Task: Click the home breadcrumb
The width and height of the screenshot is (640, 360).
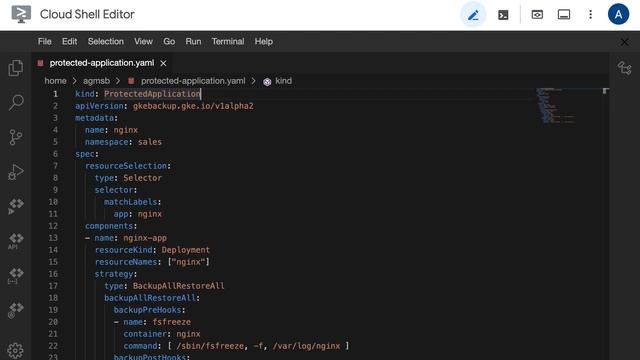Action: point(56,81)
